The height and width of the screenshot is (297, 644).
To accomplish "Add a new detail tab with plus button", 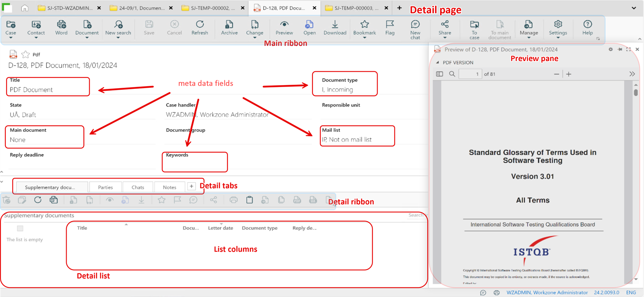I will tap(191, 187).
